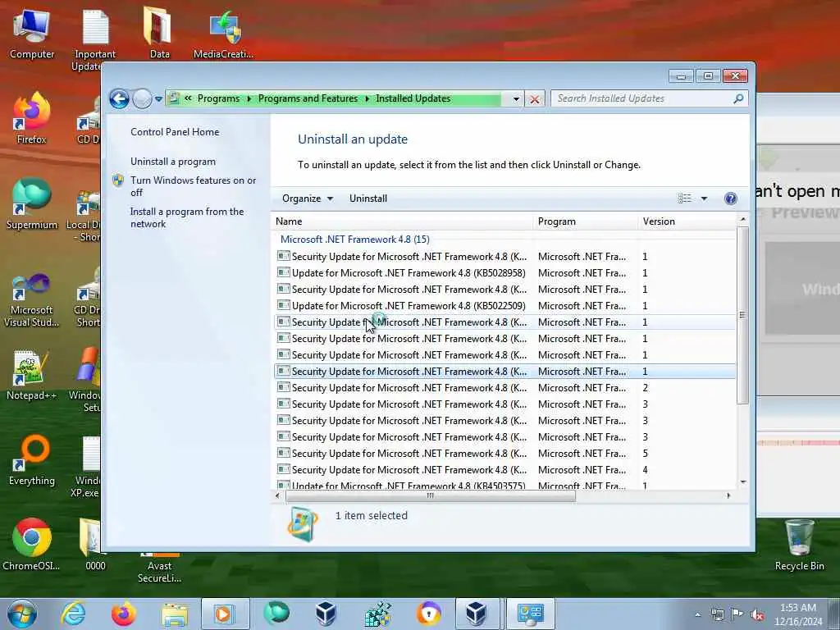
Task: Open Install a program from the network
Action: [187, 217]
